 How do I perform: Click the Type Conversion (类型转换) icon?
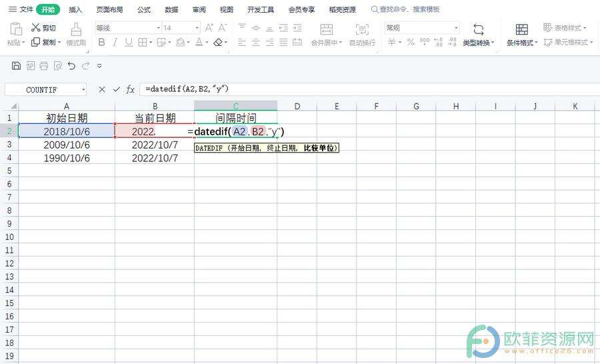[x=478, y=29]
